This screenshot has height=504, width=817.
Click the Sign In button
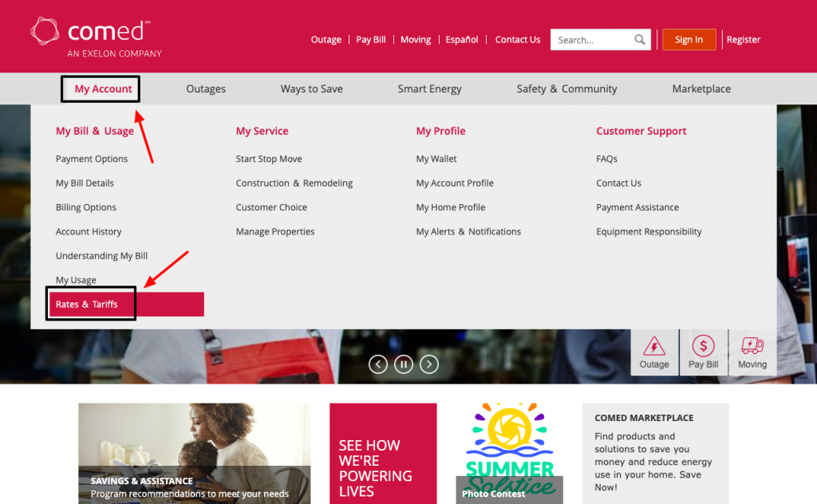tap(689, 39)
